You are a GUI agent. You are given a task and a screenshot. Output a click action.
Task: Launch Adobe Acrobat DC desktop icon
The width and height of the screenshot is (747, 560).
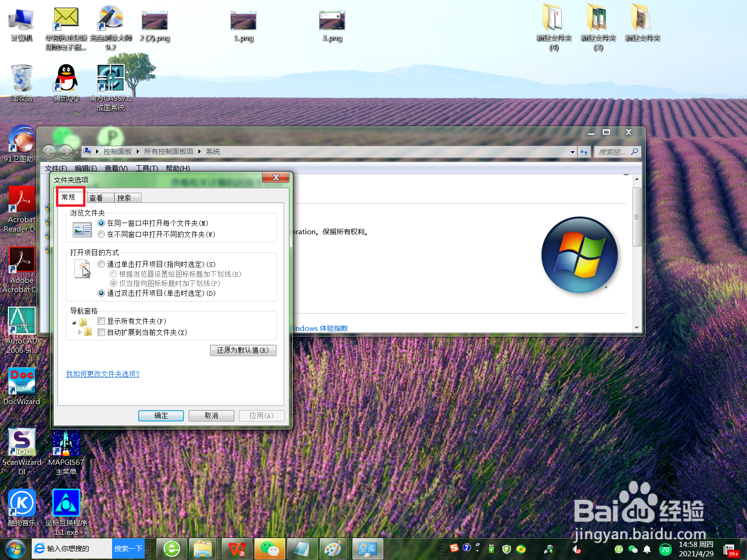pyautogui.click(x=21, y=270)
